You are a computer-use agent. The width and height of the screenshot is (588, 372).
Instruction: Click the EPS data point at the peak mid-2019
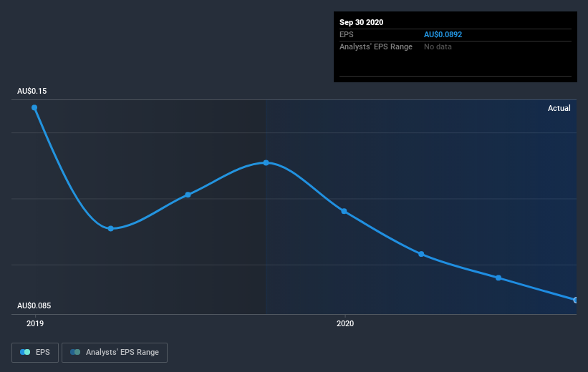(266, 162)
